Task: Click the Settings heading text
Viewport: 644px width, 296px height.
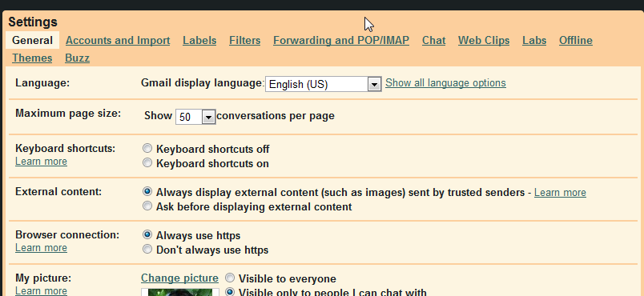Action: [x=33, y=22]
